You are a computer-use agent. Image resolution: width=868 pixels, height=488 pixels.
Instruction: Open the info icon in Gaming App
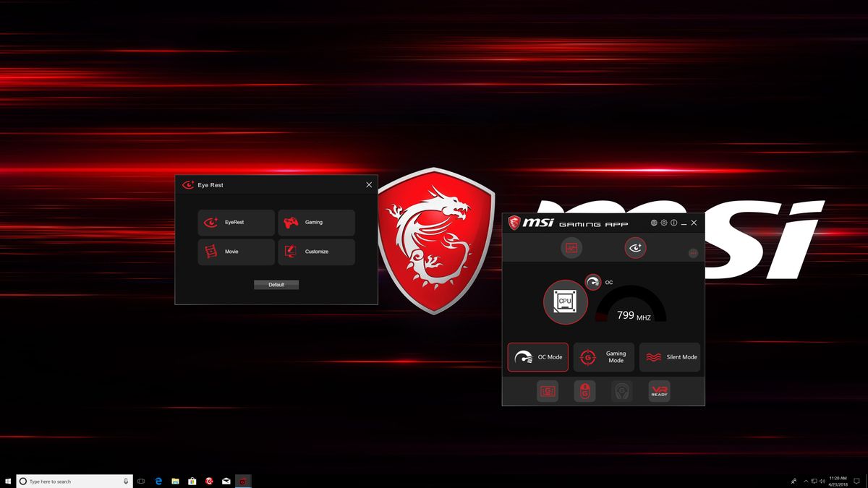click(673, 223)
